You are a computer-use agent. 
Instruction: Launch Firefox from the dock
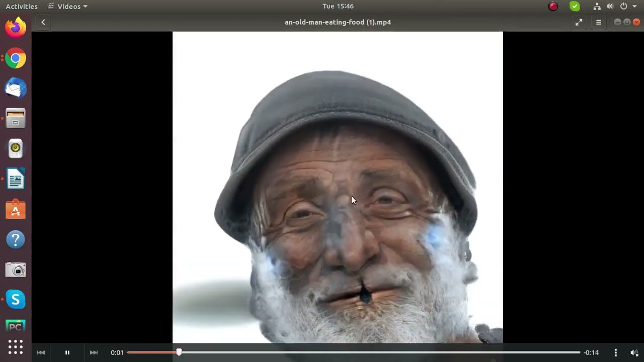tap(16, 28)
